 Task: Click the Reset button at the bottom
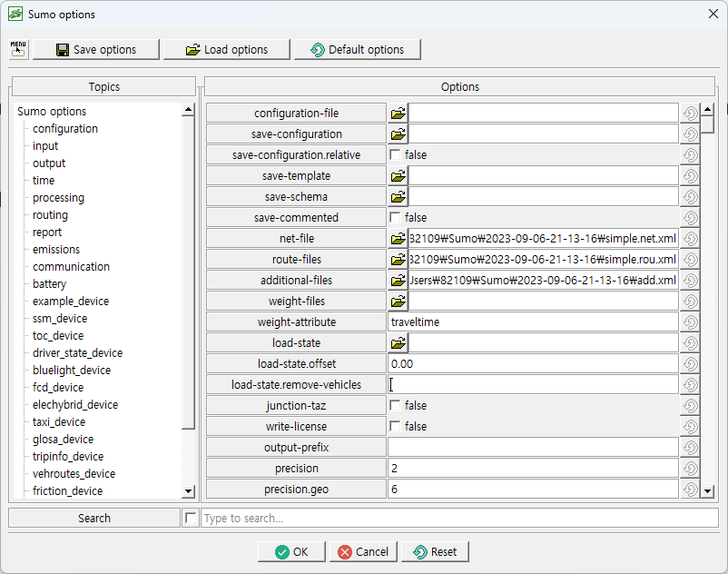click(435, 551)
